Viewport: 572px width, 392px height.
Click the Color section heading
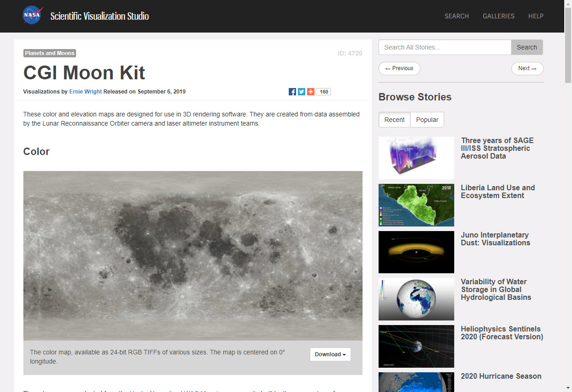(x=36, y=152)
